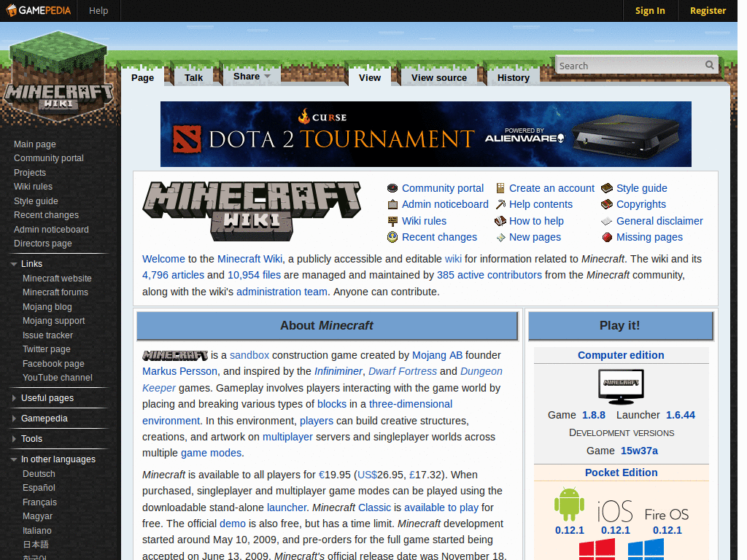Click the search magnifying glass icon
The image size is (747, 560).
709,65
